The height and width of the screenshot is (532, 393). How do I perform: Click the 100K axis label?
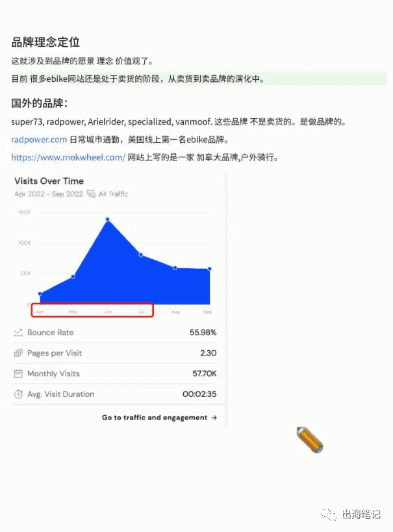[25, 242]
